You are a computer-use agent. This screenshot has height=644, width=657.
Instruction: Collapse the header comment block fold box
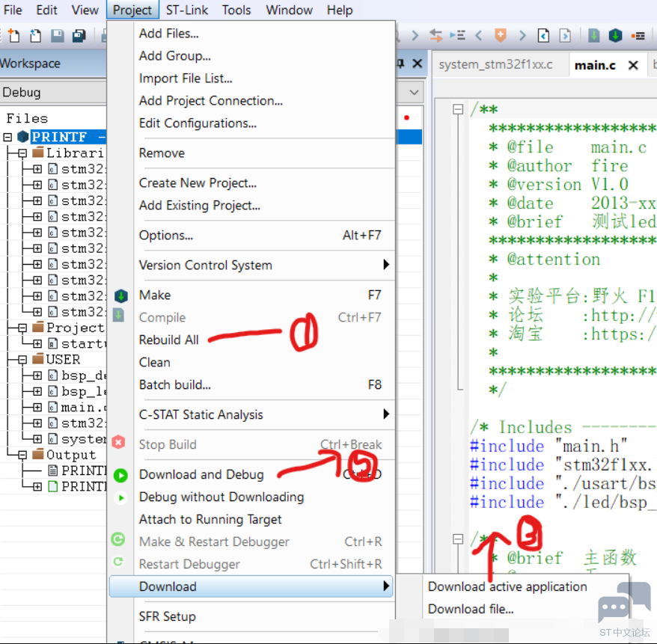tap(457, 109)
